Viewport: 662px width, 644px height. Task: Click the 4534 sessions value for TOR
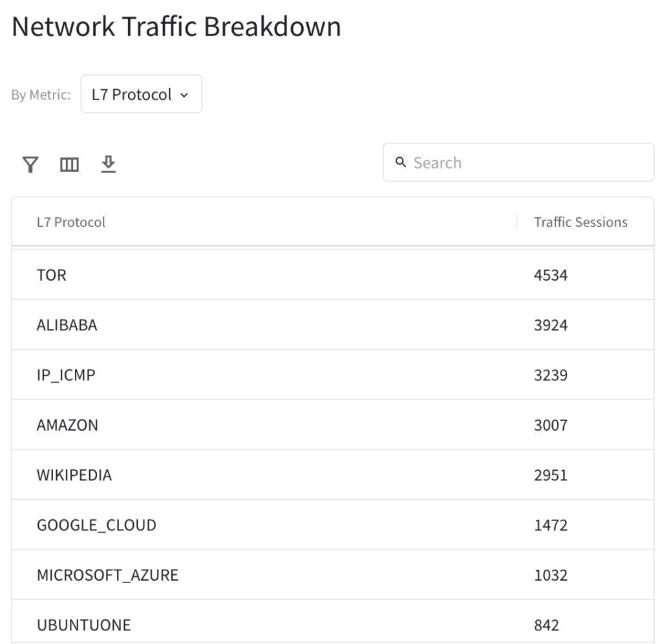pos(551,275)
